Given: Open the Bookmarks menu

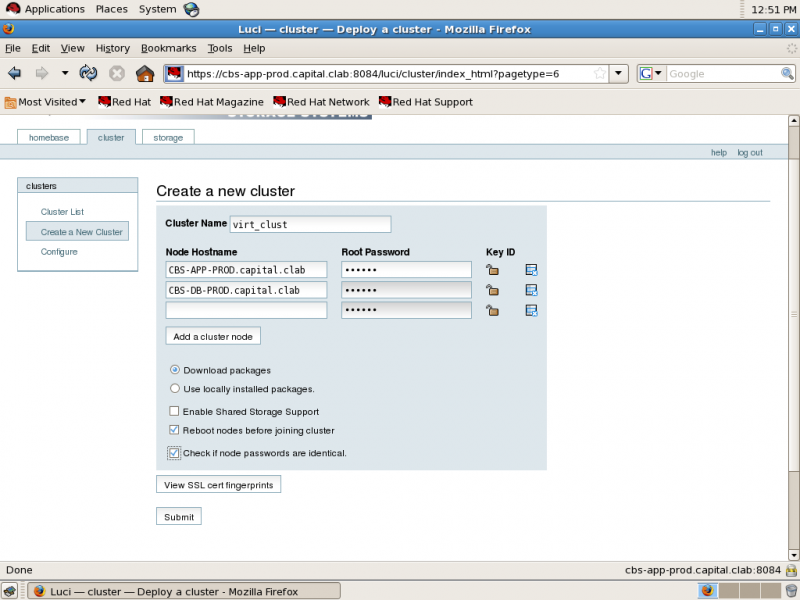Looking at the screenshot, I should [168, 48].
